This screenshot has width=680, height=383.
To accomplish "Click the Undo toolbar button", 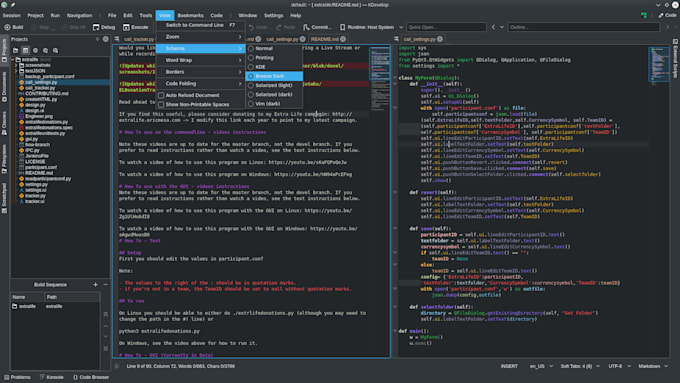I will (x=258, y=27).
